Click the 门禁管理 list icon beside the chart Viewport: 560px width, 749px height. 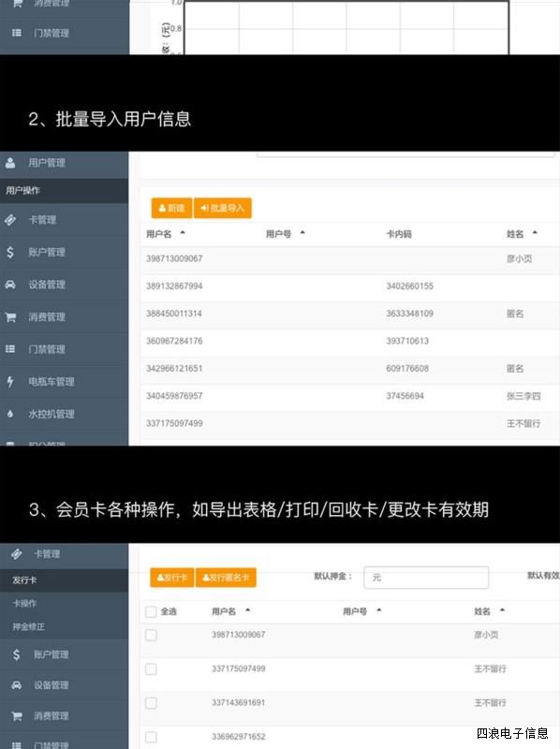pos(16,33)
